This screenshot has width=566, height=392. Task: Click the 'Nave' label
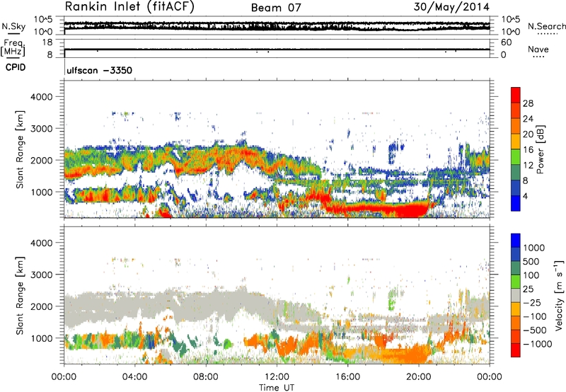pyautogui.click(x=538, y=49)
